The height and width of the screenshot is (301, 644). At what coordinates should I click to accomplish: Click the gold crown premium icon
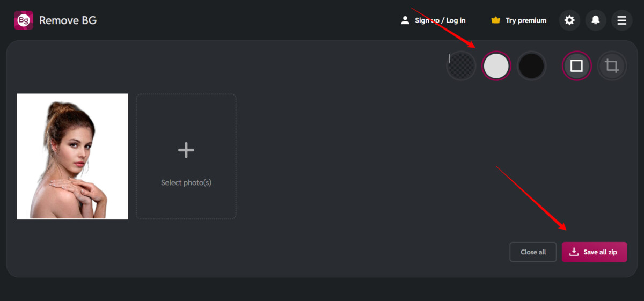495,20
